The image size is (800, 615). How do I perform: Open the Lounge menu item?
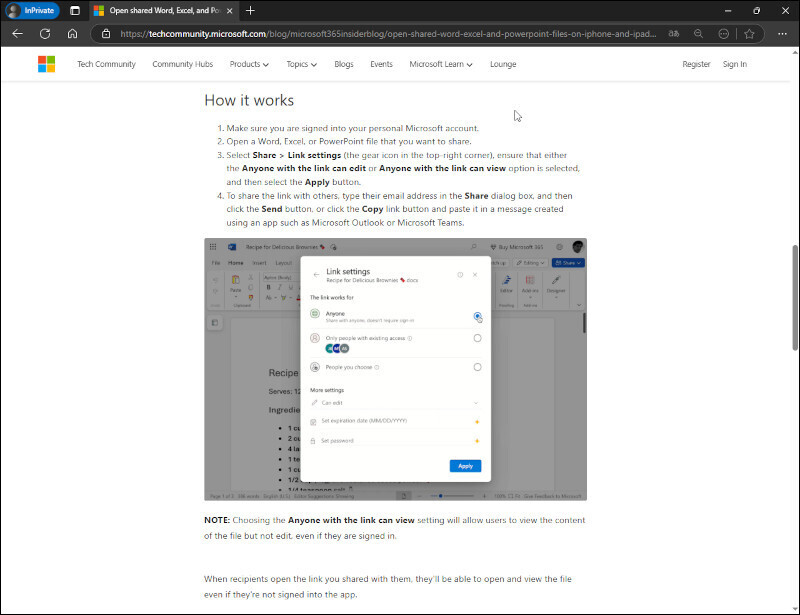tap(503, 64)
